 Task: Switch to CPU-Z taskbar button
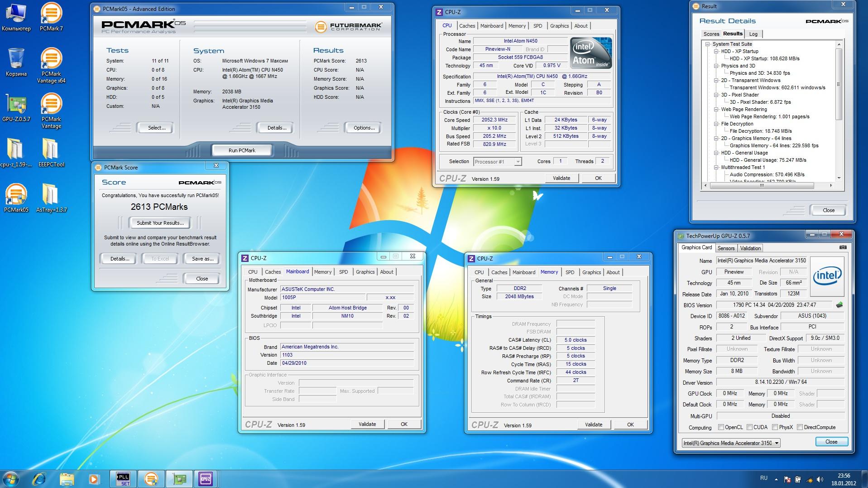[x=206, y=478]
